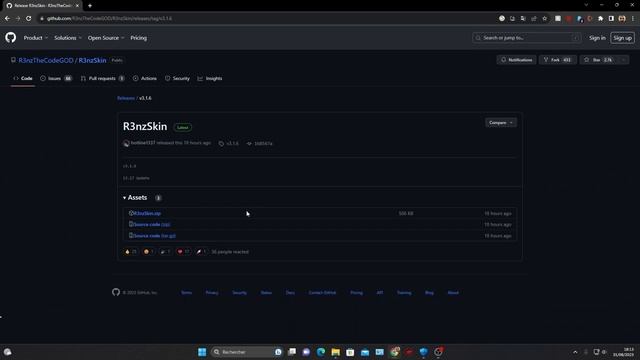The height and width of the screenshot is (360, 640).
Task: Switch to the Actions tab
Action: coord(145,78)
